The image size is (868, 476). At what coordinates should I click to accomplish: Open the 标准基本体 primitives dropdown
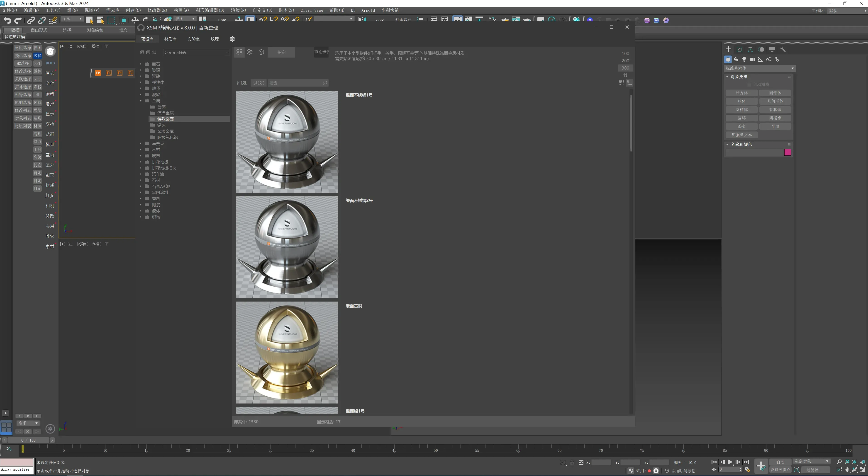click(760, 68)
